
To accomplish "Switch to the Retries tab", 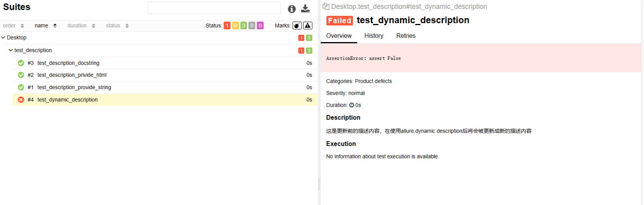I will pos(406,36).
